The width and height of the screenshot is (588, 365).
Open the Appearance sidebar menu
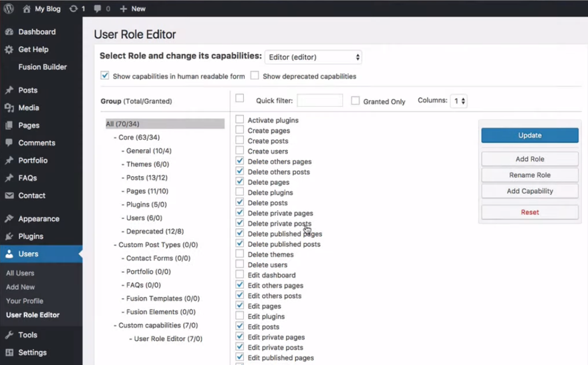[38, 219]
